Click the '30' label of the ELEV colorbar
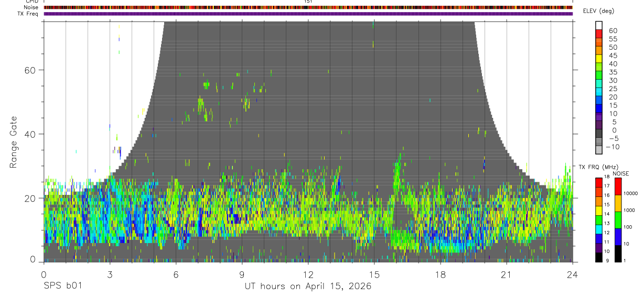 tap(613, 80)
